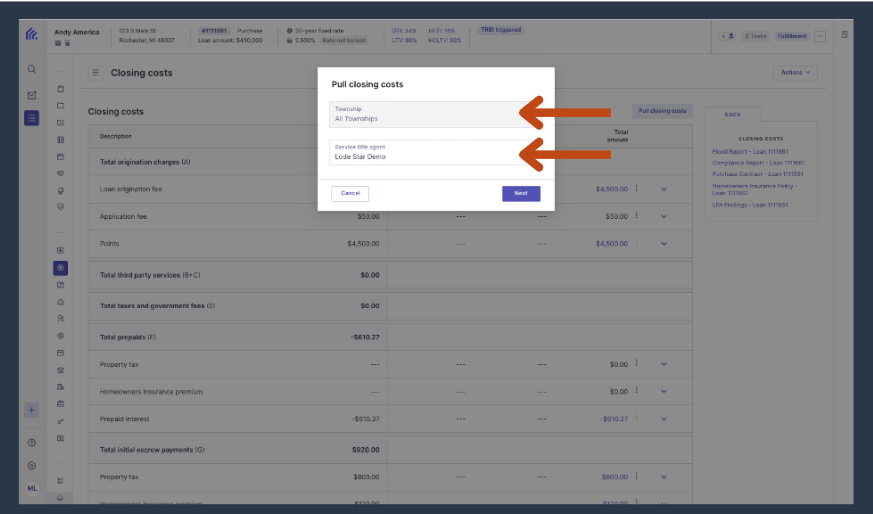The width and height of the screenshot is (873, 514).
Task: Open the Actions dropdown
Action: coord(795,72)
